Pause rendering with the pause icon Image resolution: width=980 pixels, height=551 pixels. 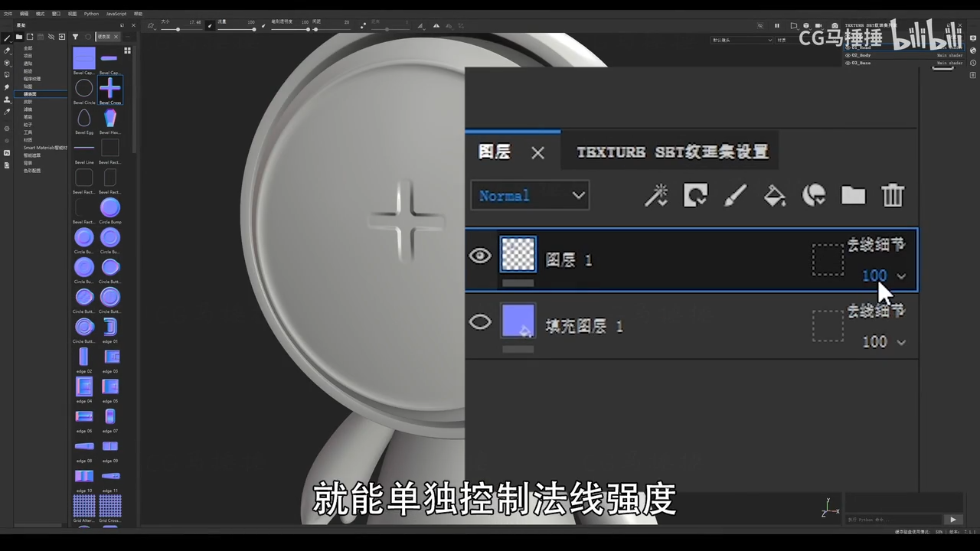(777, 25)
